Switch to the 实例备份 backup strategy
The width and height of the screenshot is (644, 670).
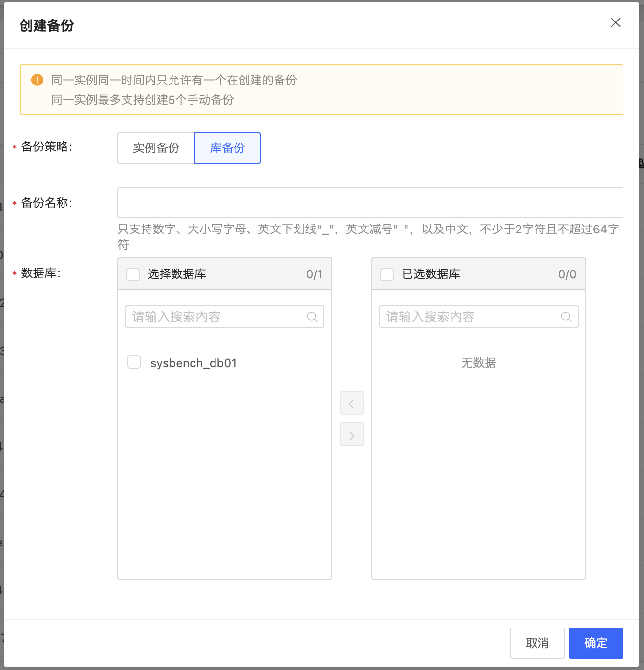click(x=155, y=148)
